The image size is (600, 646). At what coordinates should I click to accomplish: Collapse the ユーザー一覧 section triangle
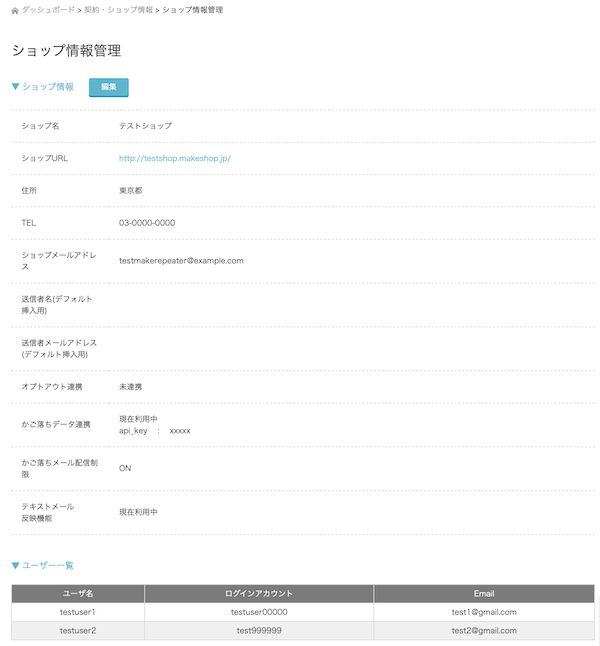[x=15, y=565]
